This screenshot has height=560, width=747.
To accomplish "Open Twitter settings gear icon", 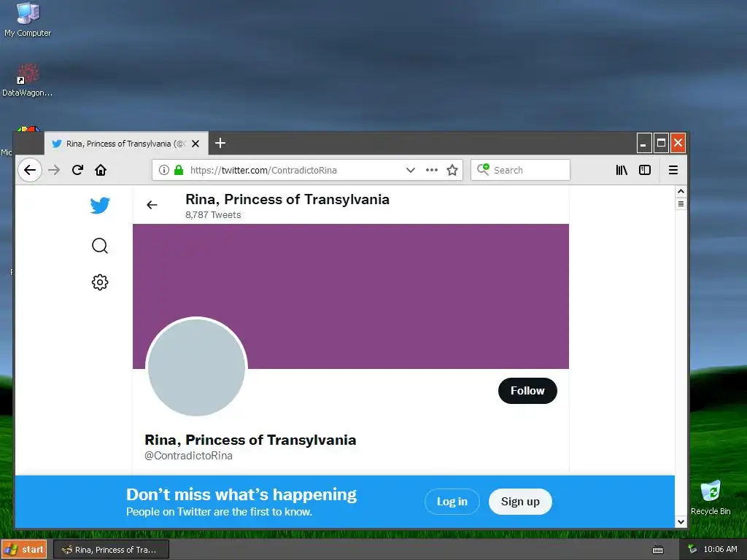I will [x=99, y=282].
